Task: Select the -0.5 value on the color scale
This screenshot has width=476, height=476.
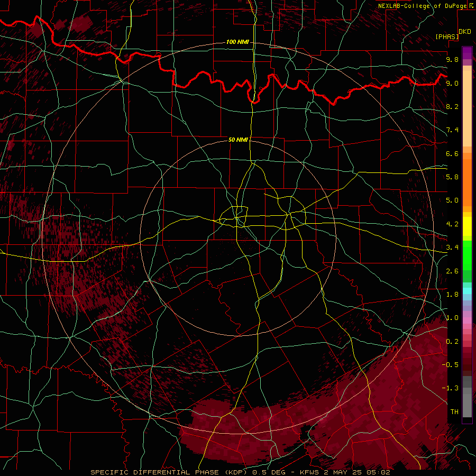Action: coord(450,365)
